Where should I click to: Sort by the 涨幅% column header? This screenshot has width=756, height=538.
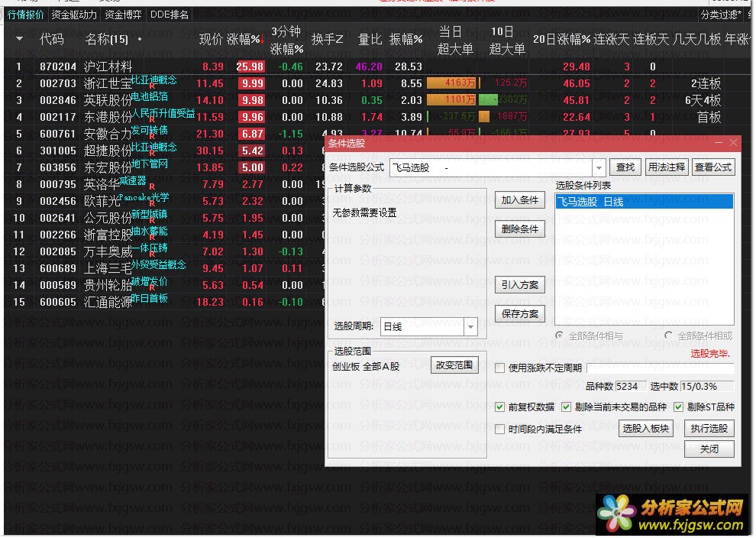(245, 39)
